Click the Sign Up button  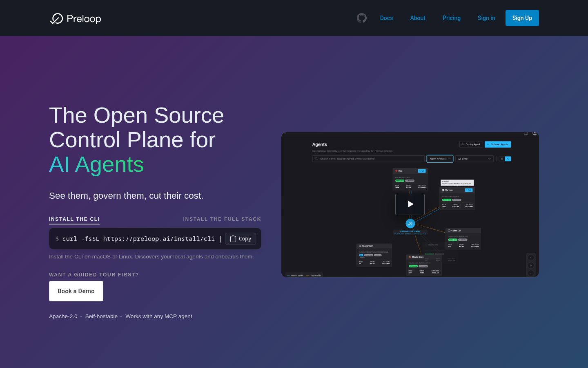coord(522,18)
